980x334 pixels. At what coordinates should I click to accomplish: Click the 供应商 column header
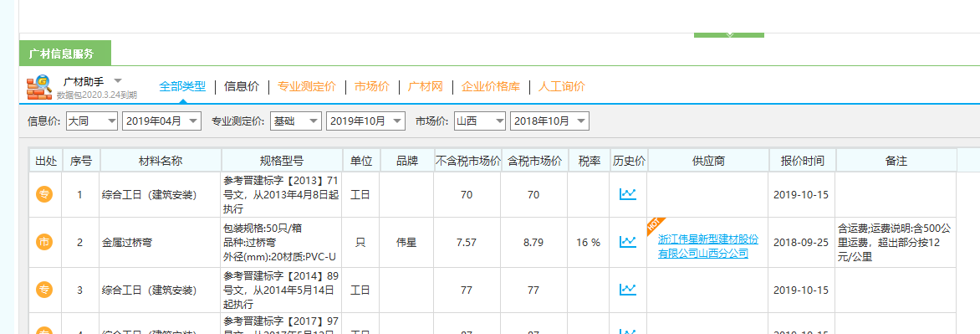click(x=708, y=161)
